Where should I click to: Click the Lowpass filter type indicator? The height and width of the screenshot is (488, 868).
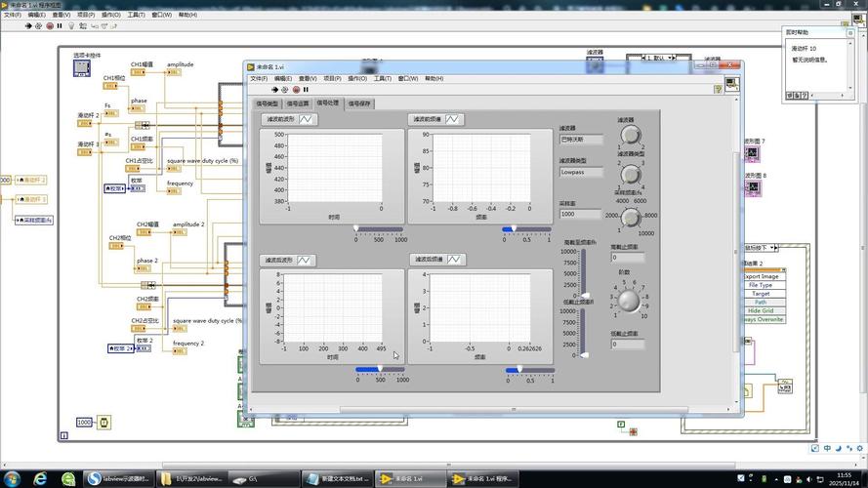coord(581,172)
